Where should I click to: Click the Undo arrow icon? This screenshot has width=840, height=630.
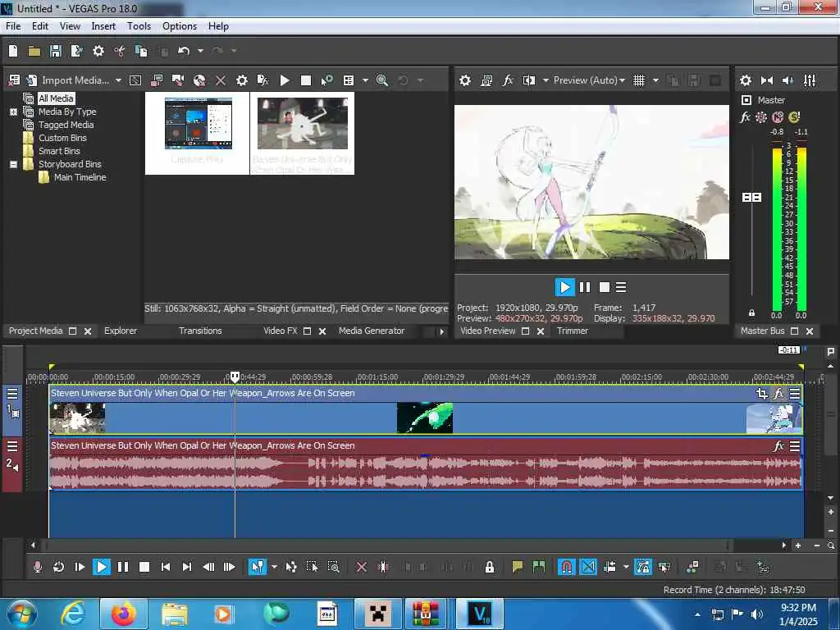click(184, 51)
